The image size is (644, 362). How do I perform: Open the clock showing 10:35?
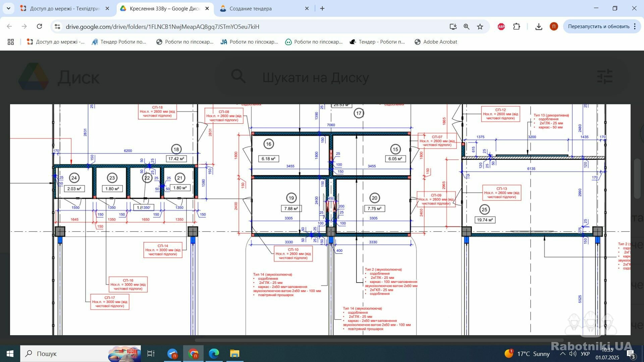(607, 354)
